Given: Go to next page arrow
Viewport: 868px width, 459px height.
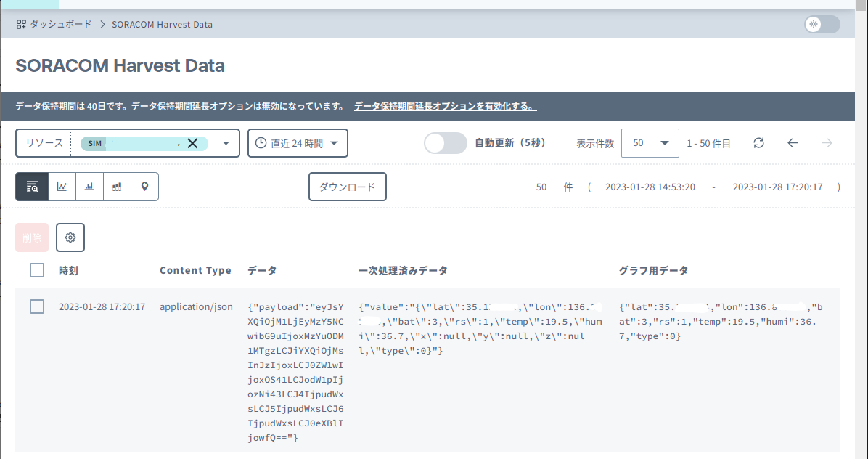Looking at the screenshot, I should (827, 143).
